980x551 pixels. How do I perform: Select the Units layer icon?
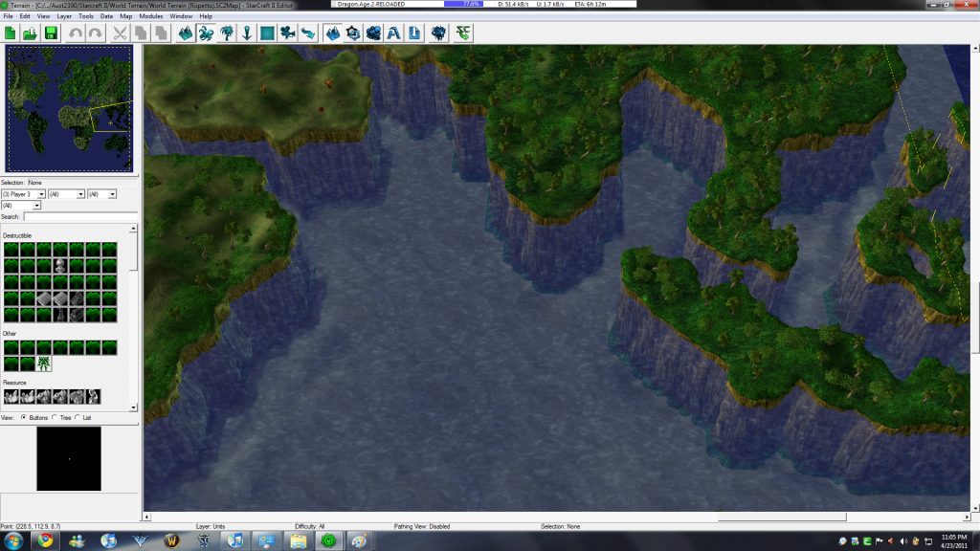pyautogui.click(x=207, y=33)
